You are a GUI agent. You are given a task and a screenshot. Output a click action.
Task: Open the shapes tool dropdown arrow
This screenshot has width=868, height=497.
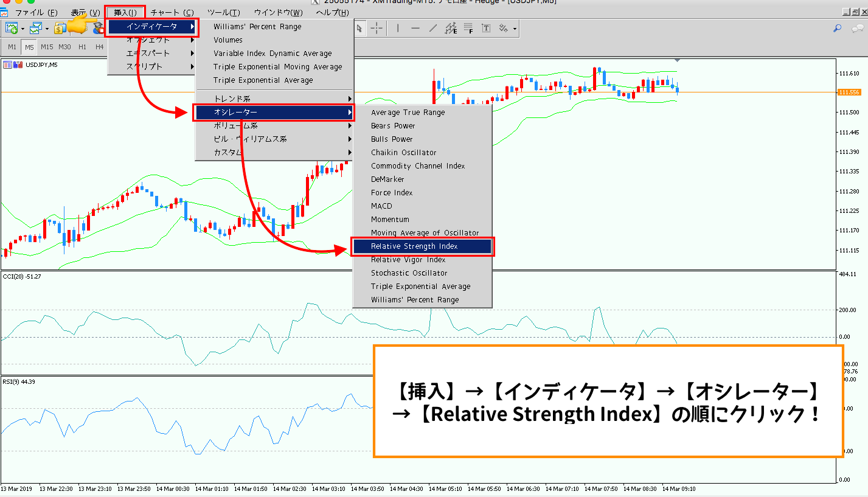coord(515,29)
